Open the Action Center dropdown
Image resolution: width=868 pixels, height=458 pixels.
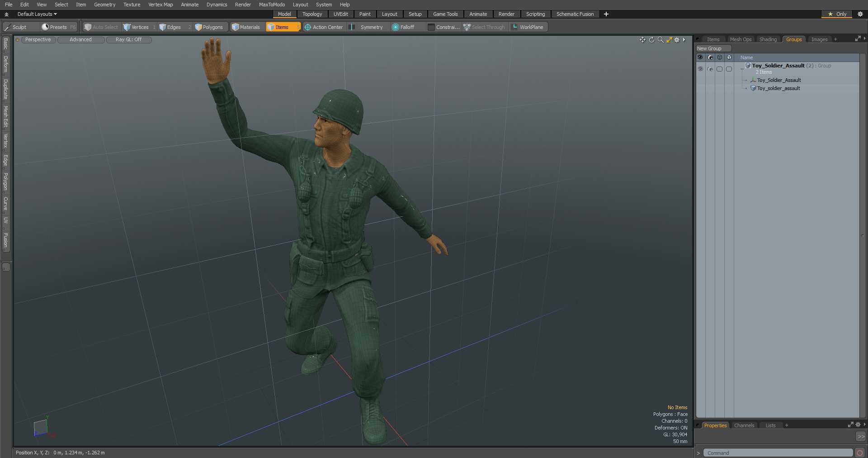pyautogui.click(x=324, y=27)
